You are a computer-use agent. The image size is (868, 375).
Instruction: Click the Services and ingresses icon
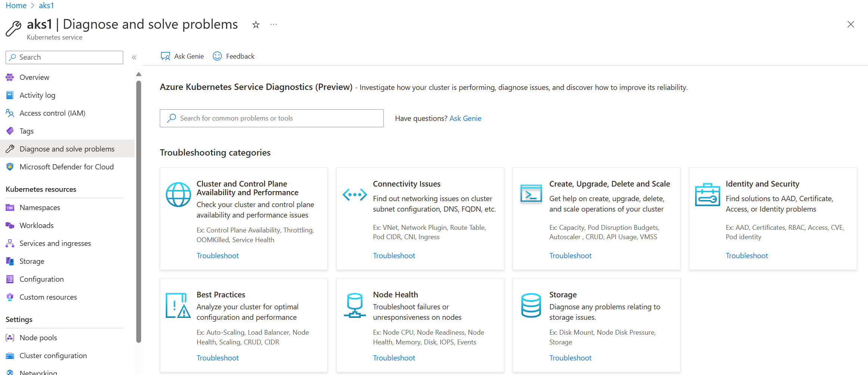pos(10,243)
